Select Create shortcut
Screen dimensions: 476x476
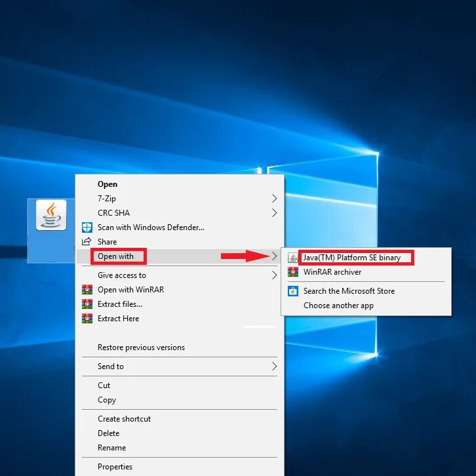180,419
